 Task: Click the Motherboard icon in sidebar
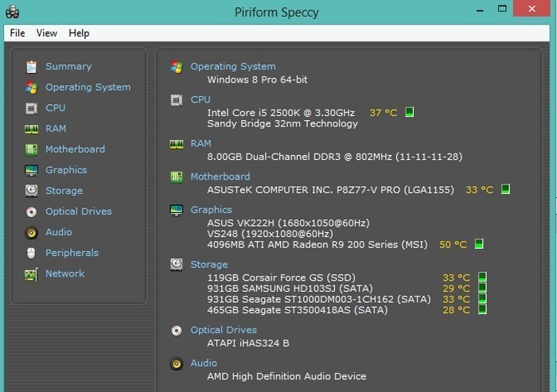pos(31,149)
